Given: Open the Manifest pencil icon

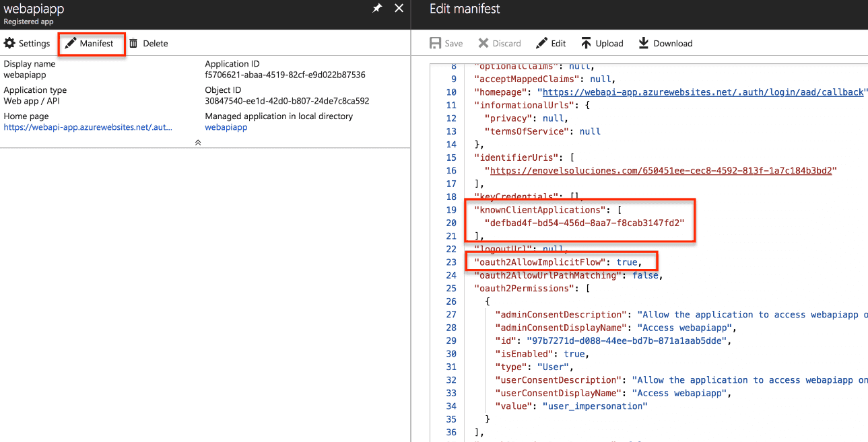Looking at the screenshot, I should point(70,44).
